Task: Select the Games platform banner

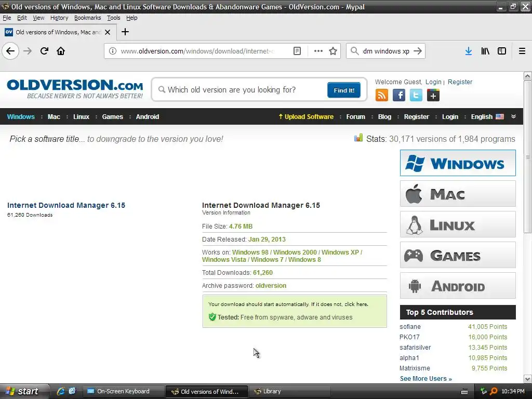Action: pos(458,255)
